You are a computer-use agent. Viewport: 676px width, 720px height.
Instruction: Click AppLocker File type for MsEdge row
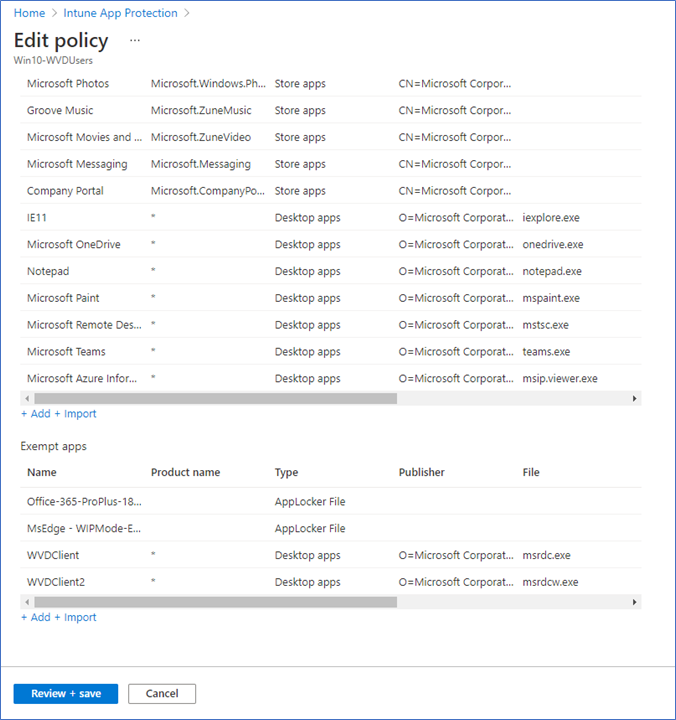coord(310,528)
